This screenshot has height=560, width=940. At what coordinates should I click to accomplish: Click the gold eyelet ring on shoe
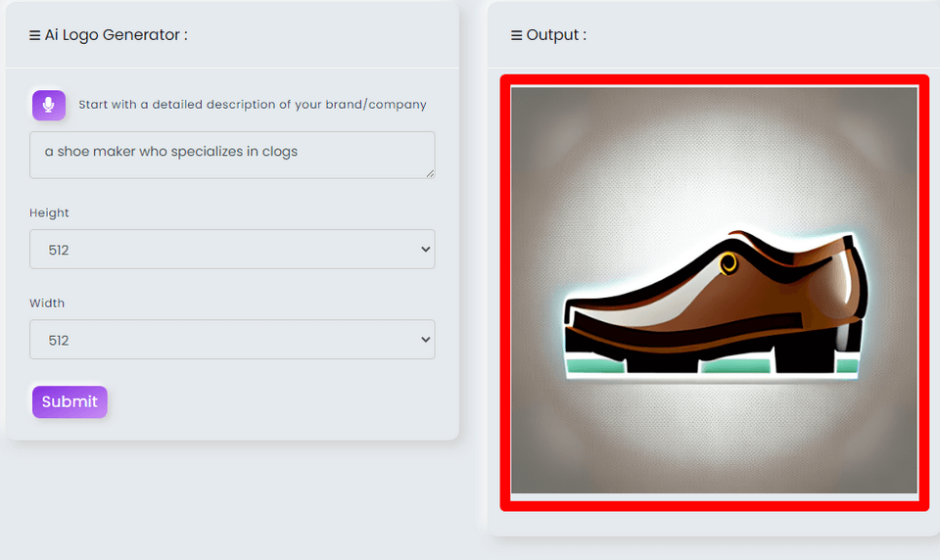[728, 263]
